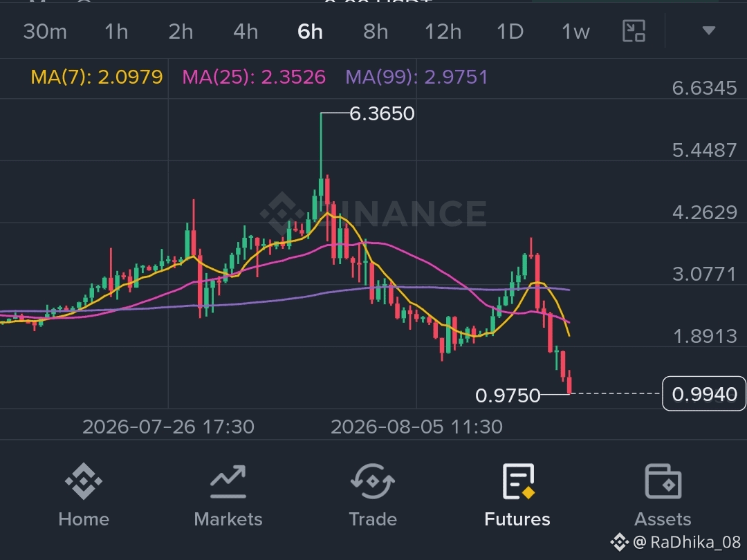Tap the 0.9750 low price marker
The height and width of the screenshot is (560, 747).
[508, 395]
